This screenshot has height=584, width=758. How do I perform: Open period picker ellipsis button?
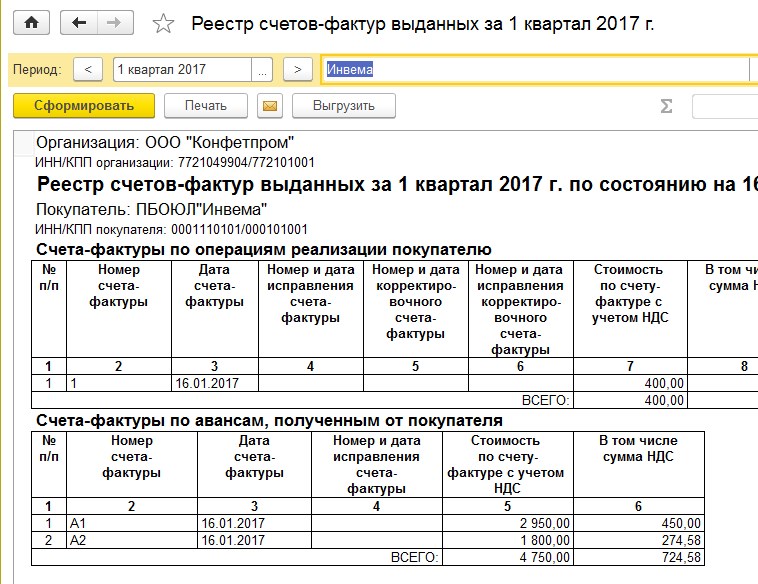point(262,70)
